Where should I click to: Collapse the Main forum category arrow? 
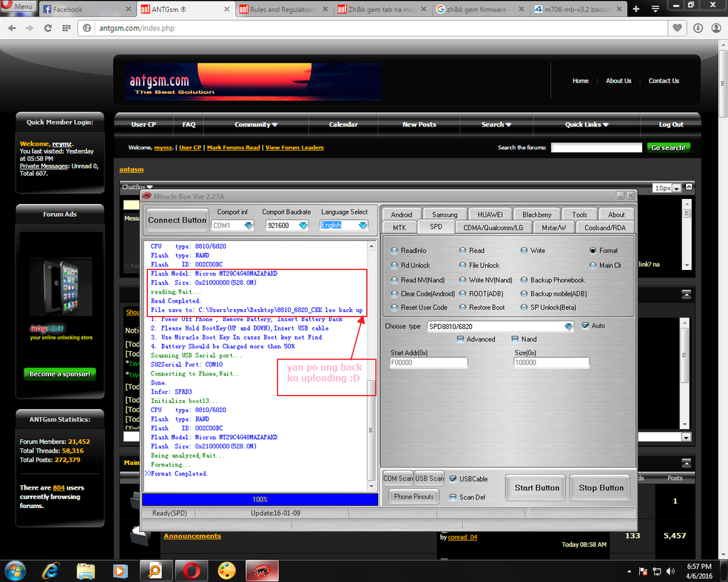pos(686,463)
